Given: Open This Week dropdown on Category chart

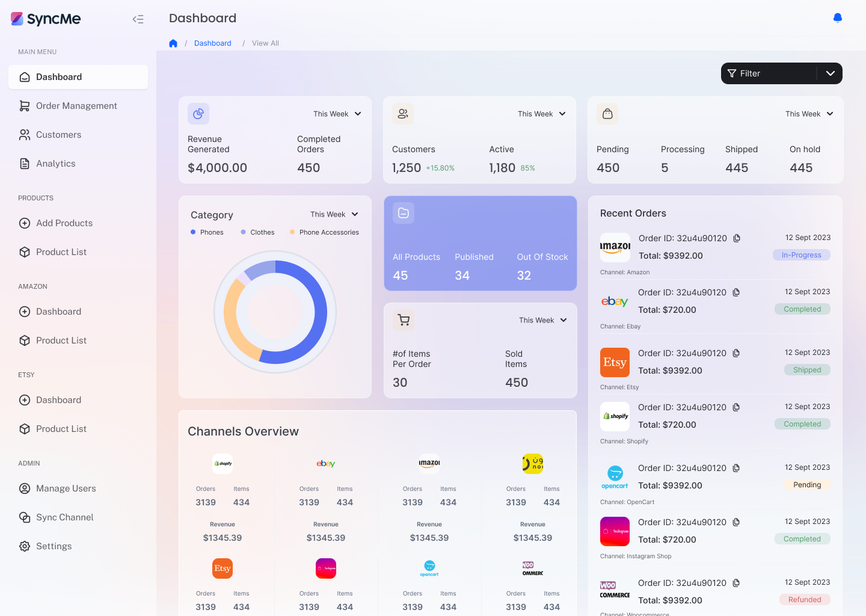Looking at the screenshot, I should pos(334,214).
